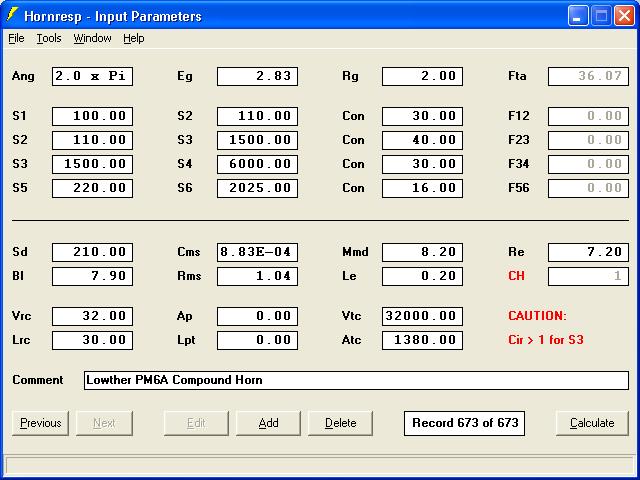640x480 pixels.
Task: Click the greyed-out Next button
Action: (104, 423)
